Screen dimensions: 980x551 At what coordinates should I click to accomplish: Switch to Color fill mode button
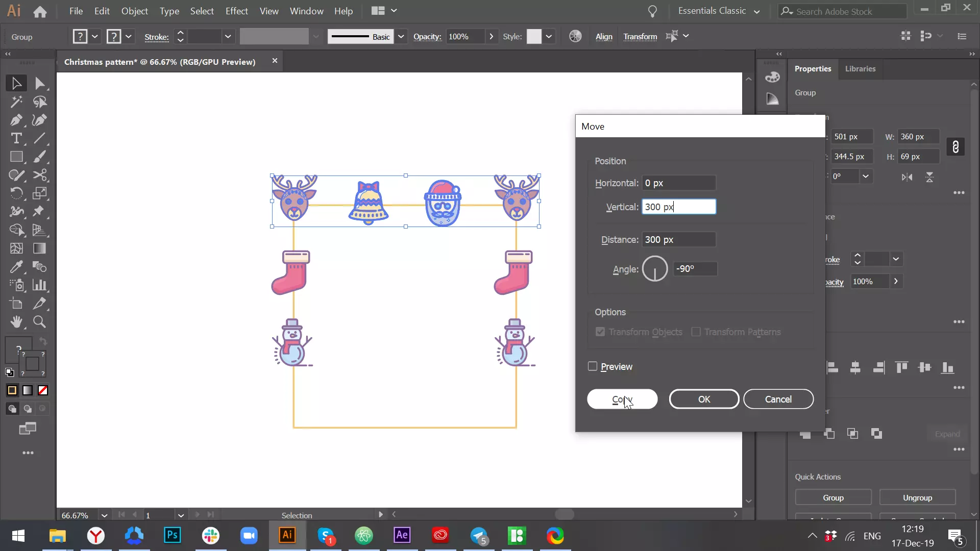(12, 390)
